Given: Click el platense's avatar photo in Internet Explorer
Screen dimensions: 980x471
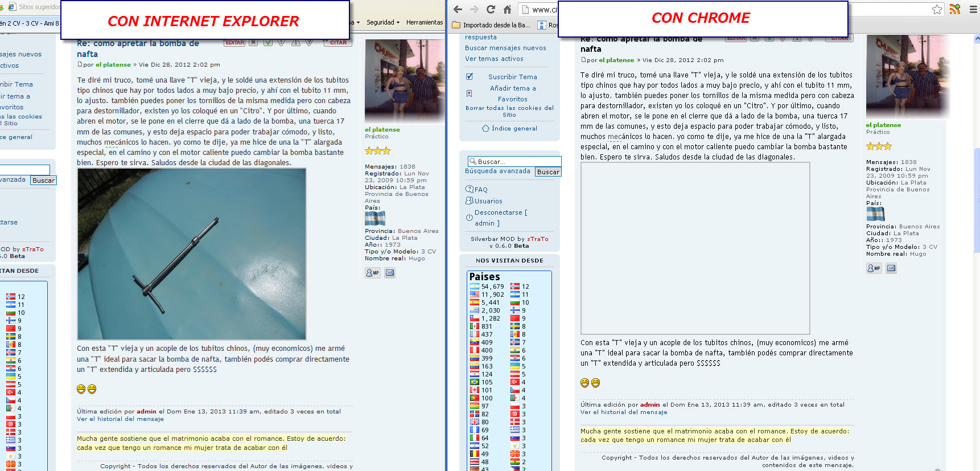Looking at the screenshot, I should coord(404,80).
